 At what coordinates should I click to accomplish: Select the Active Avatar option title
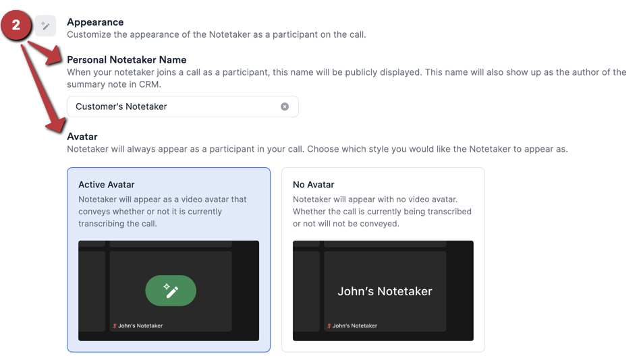[x=107, y=185]
